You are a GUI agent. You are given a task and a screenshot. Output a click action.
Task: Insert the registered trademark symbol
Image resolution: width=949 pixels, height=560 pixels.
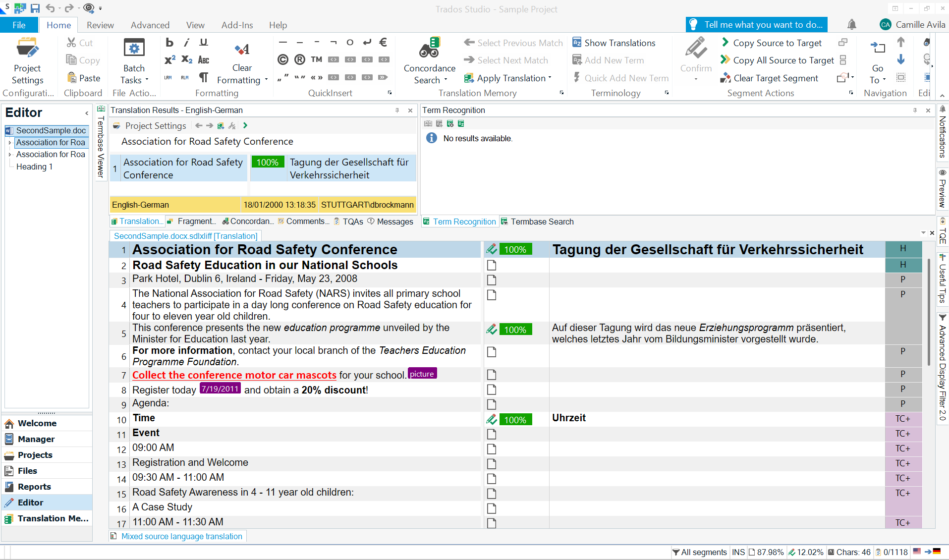(x=299, y=60)
